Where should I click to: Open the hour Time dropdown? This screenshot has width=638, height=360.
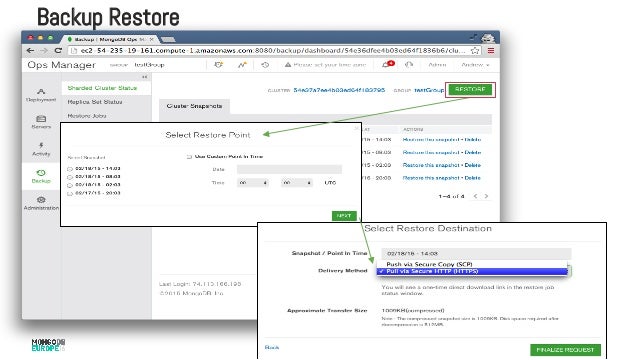(253, 183)
